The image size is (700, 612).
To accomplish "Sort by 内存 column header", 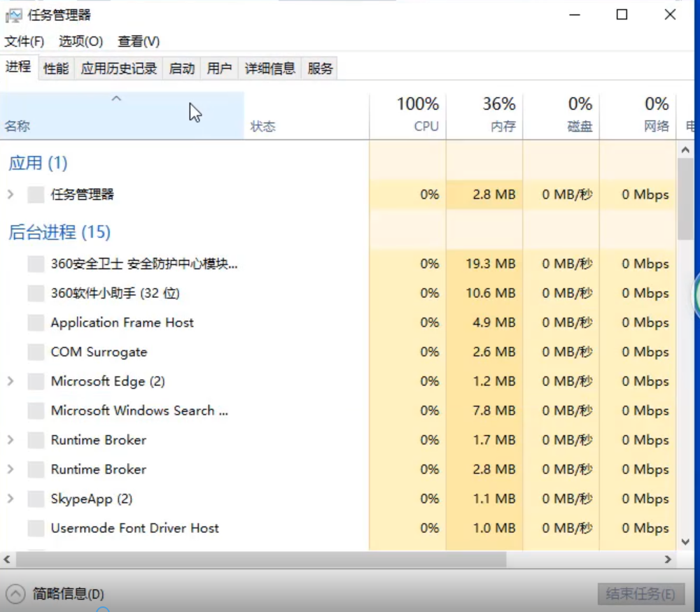I will point(499,115).
